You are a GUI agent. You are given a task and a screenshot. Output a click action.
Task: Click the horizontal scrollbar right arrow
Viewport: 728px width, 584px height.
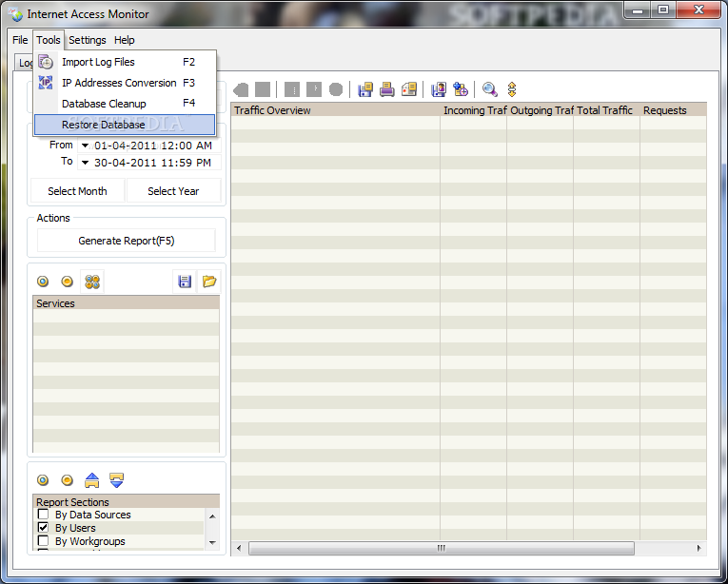(x=698, y=548)
